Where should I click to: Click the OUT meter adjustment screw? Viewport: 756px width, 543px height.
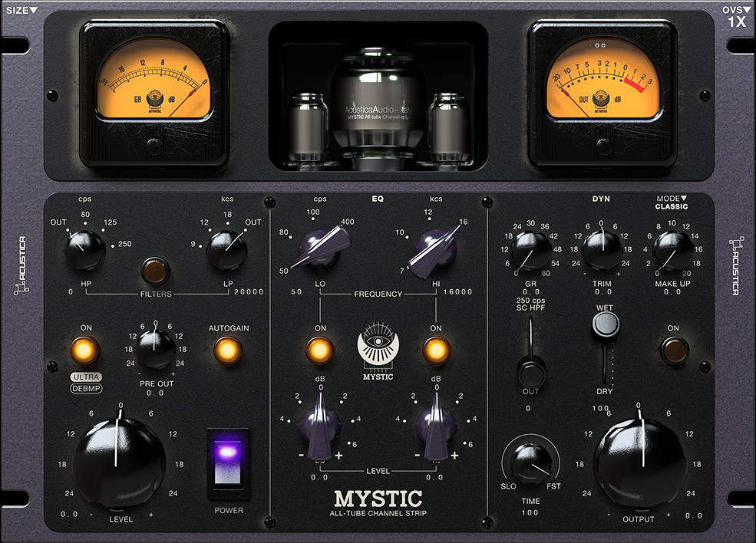(x=604, y=146)
